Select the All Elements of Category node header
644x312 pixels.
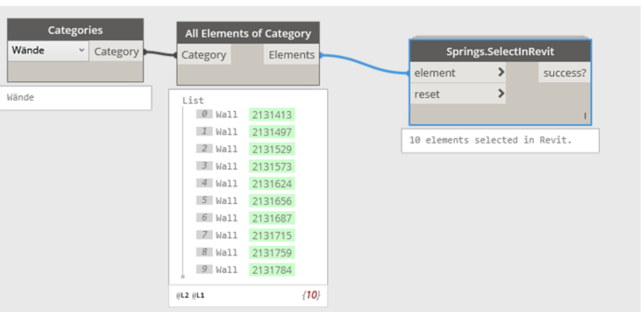click(248, 33)
